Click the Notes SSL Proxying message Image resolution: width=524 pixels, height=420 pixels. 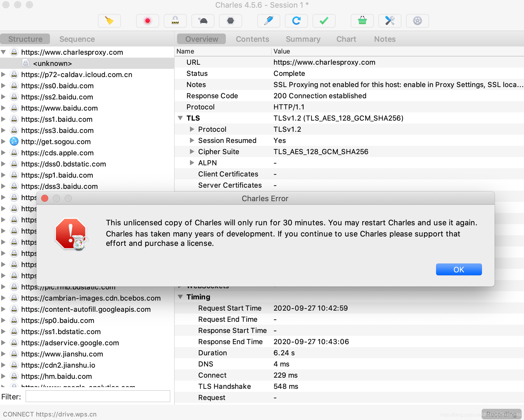tap(398, 85)
